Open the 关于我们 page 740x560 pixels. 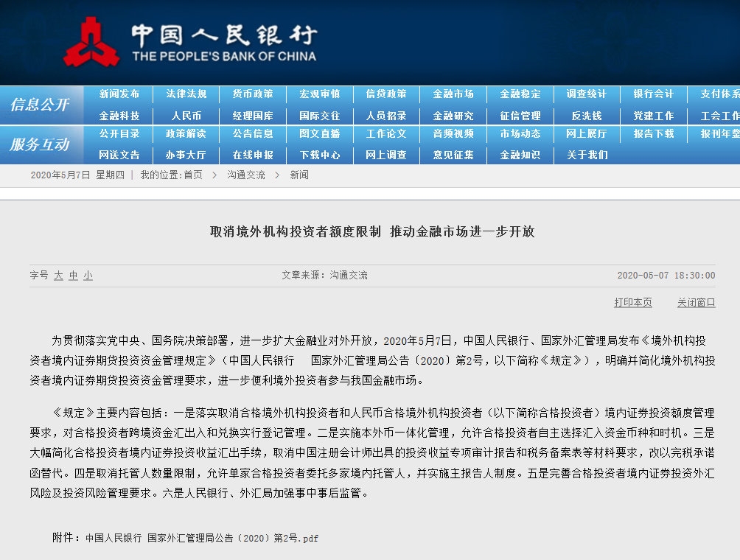[x=587, y=155]
